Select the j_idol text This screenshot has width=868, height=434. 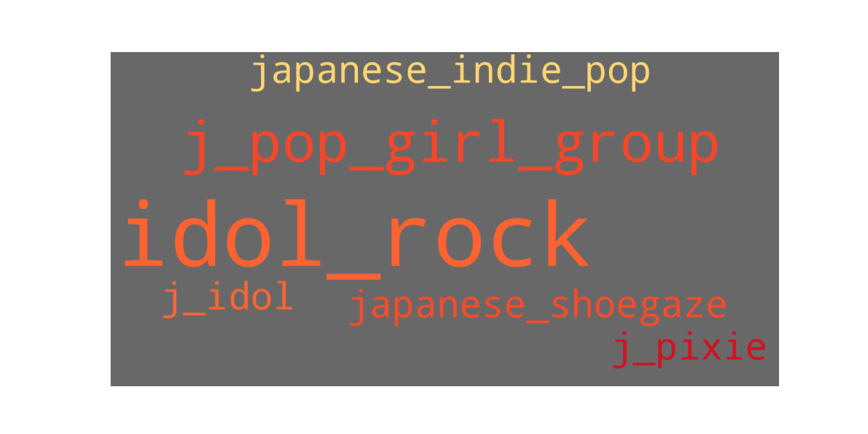click(227, 299)
